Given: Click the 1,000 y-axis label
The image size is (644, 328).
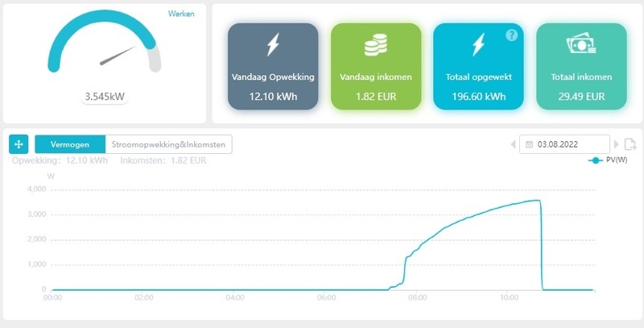Looking at the screenshot, I should coord(37,264).
